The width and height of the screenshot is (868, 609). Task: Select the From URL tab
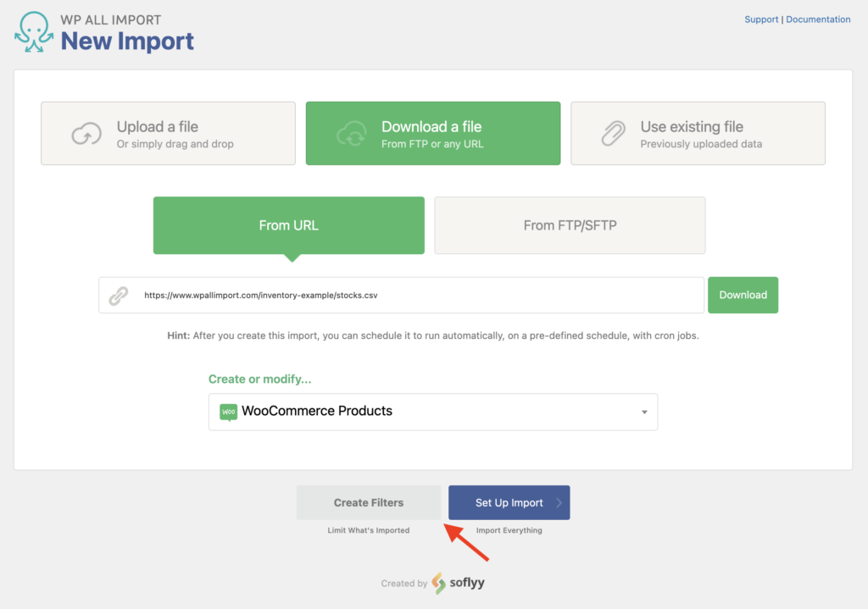(288, 225)
